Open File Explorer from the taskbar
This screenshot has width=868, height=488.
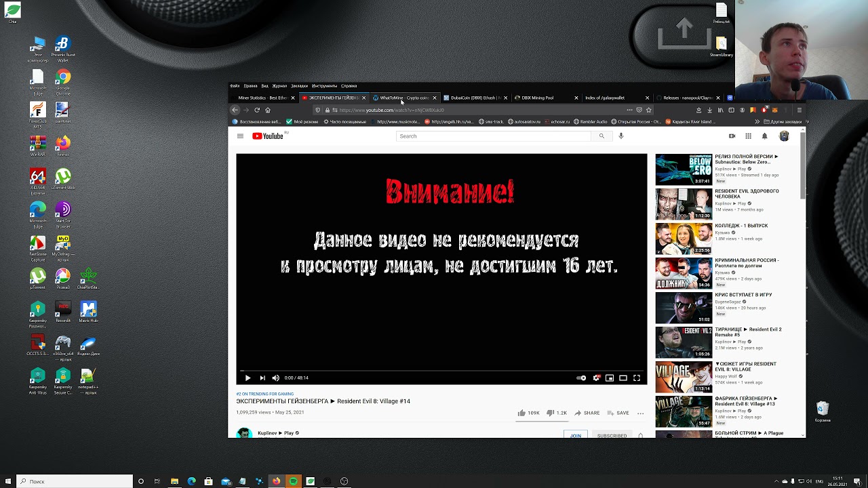[x=174, y=481]
